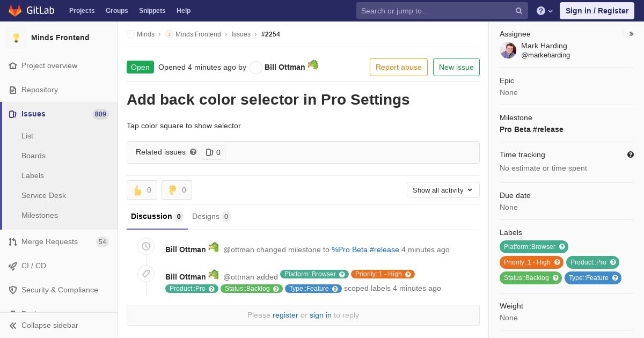
Task: Open the Show all activity dropdown
Action: (443, 190)
